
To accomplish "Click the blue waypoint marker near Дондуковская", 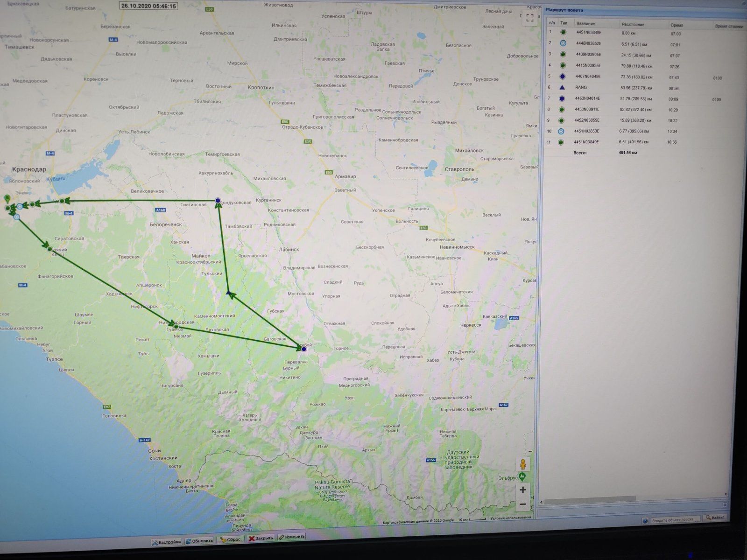I will click(x=218, y=201).
